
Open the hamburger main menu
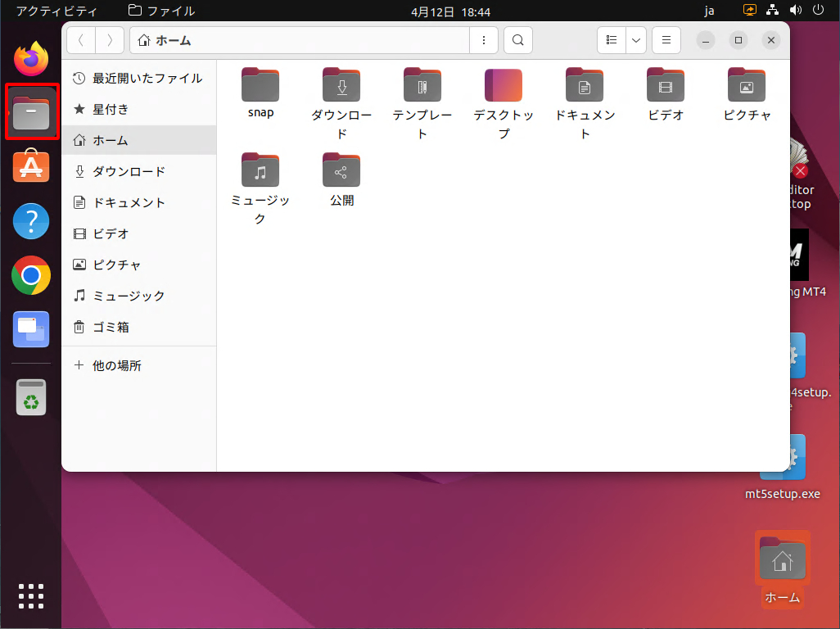[666, 39]
